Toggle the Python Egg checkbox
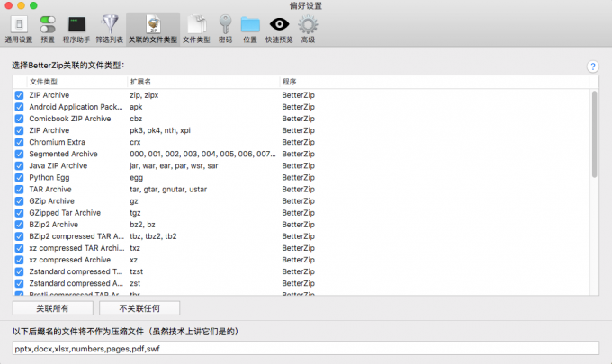612x364 pixels. pyautogui.click(x=19, y=177)
